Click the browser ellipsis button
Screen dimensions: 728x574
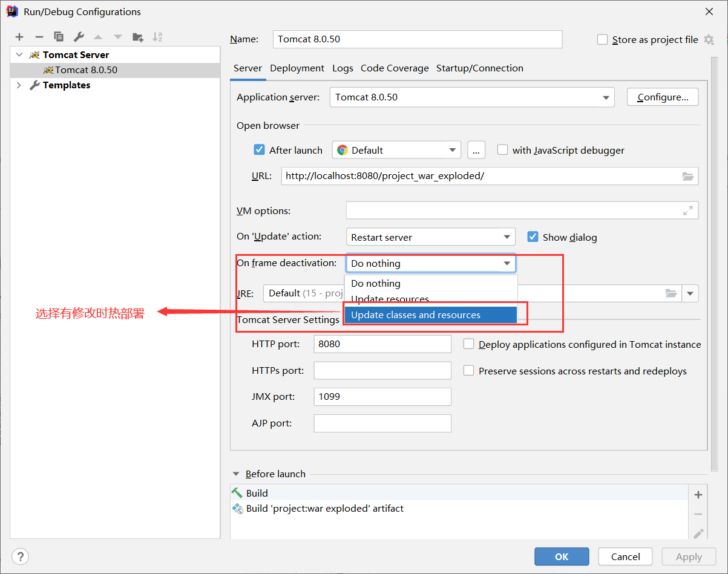coord(476,150)
